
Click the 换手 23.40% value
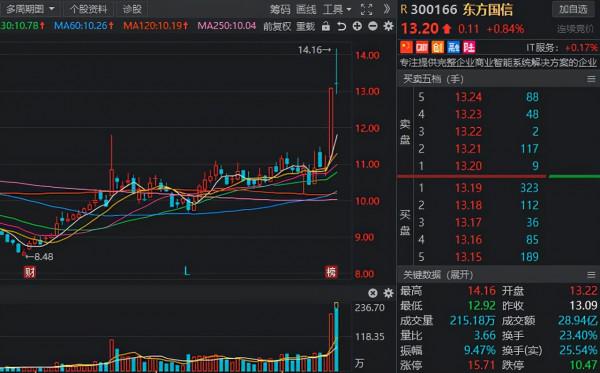[578, 336]
